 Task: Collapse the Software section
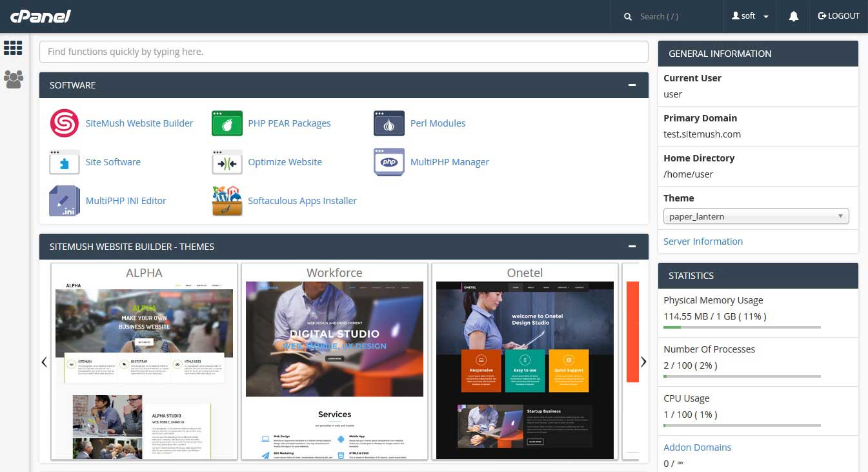click(x=632, y=85)
